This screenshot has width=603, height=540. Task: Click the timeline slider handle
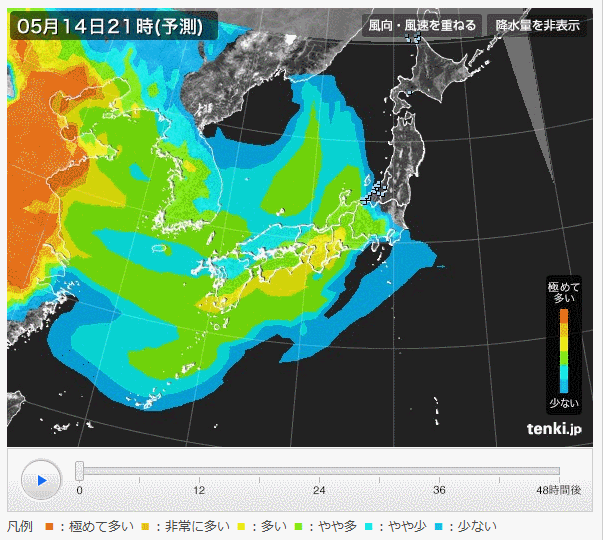[80, 470]
